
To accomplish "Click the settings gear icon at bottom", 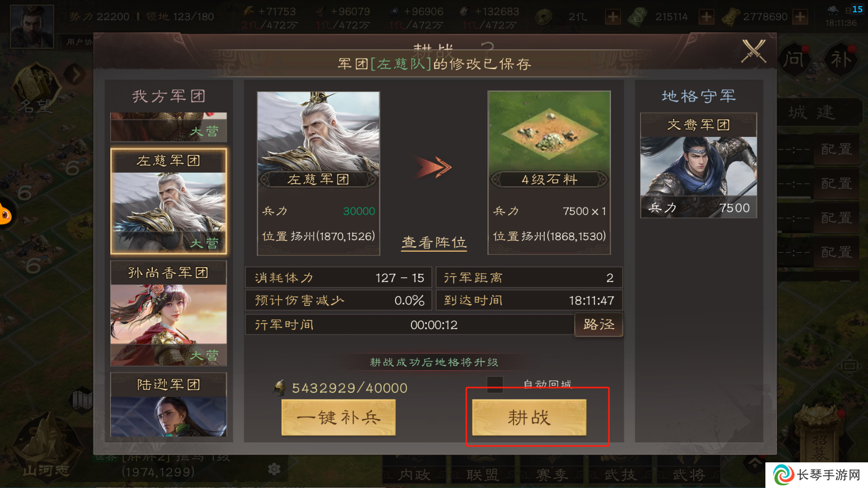I will click(274, 469).
